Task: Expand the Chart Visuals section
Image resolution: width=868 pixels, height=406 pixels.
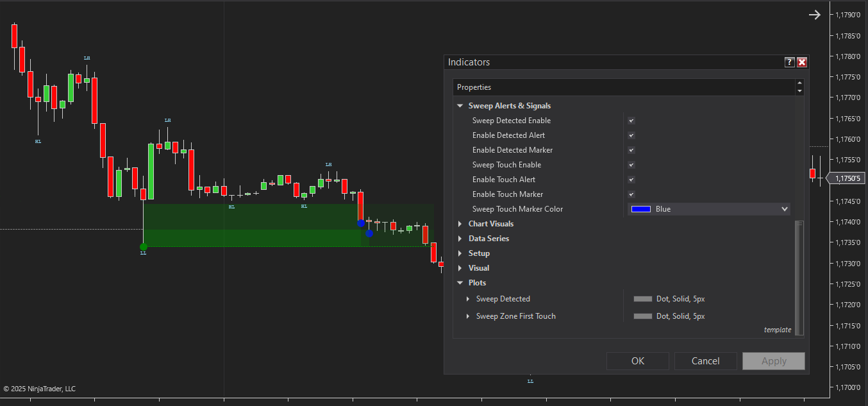Action: pos(460,224)
